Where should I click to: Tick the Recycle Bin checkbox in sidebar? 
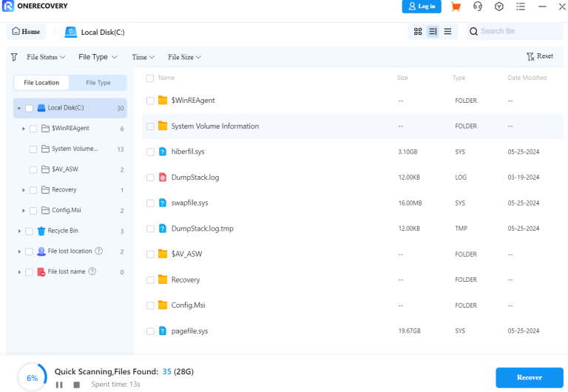(x=29, y=231)
